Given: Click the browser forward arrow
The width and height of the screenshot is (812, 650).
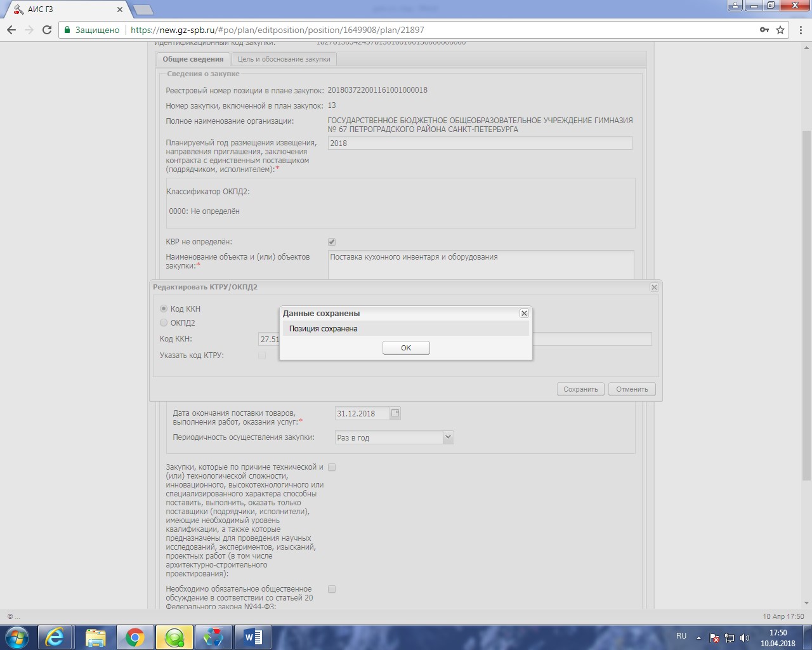Looking at the screenshot, I should point(29,30).
